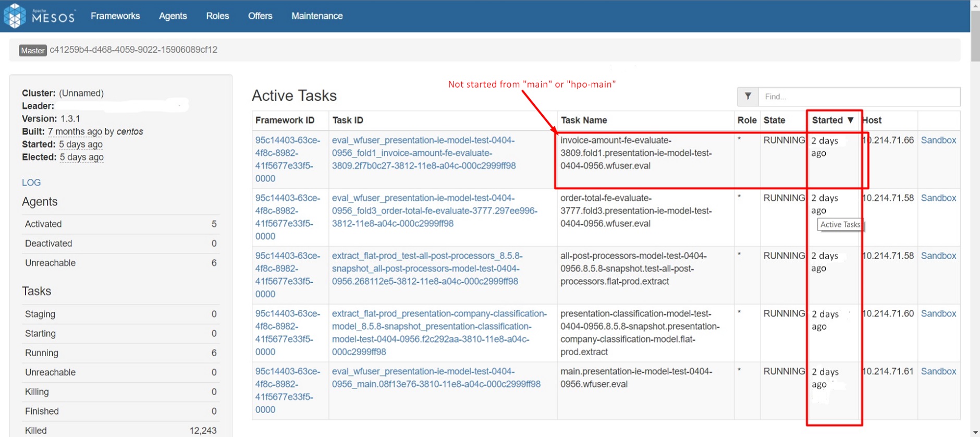This screenshot has height=437, width=980.
Task: Click the scrollbar up arrow
Action: point(975,5)
